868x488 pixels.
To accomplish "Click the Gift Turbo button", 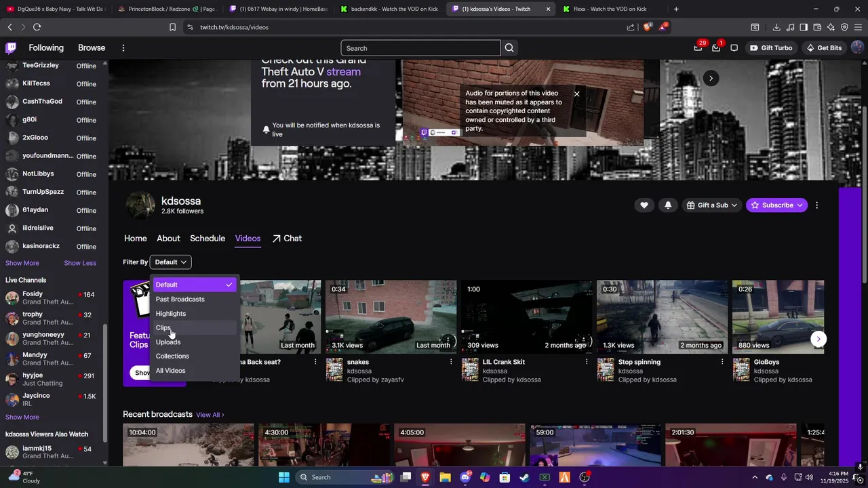I will 771,48.
